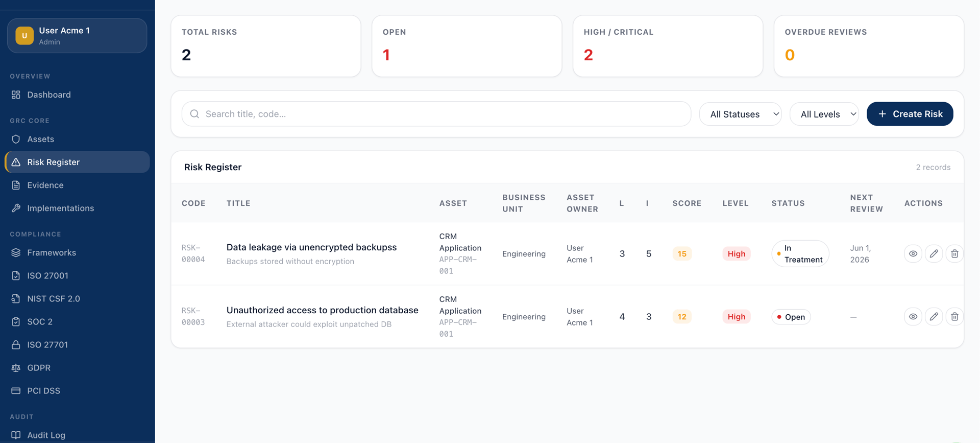Screen dimensions: 980x443
Task: Click the Implementations wrench icon
Action: (16, 208)
